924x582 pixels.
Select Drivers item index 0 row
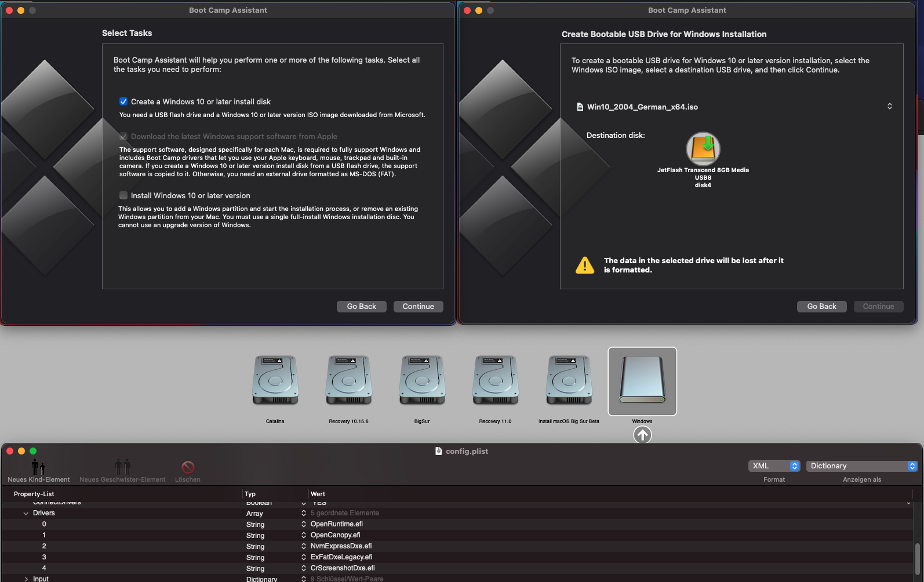(x=457, y=524)
